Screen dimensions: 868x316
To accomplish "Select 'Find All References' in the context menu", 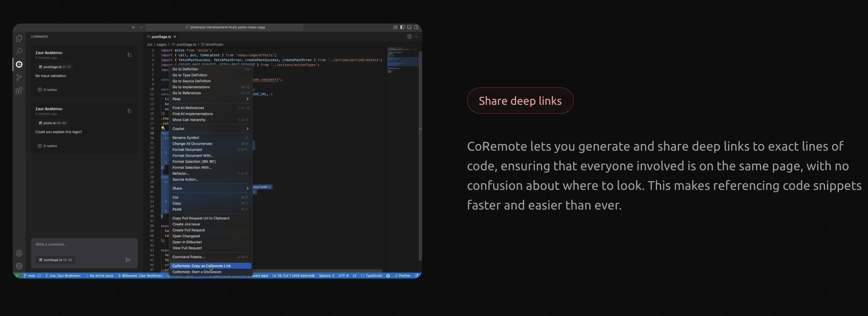I will pos(210,108).
